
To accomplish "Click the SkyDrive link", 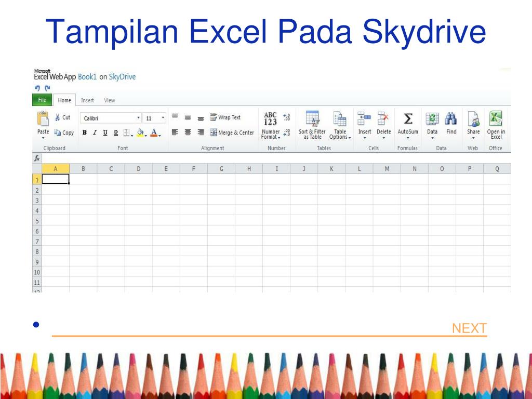I will click(x=122, y=77).
